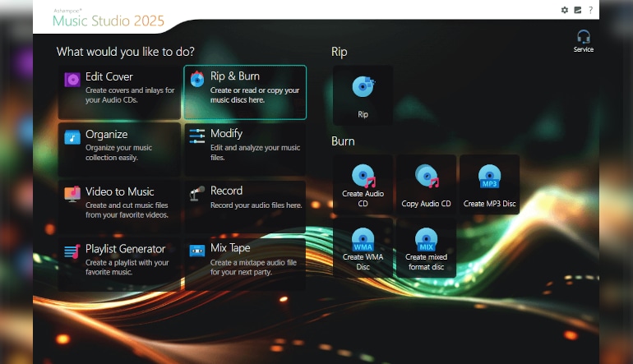633x364 pixels.
Task: Click the 'Create WMA Disc' label
Action: (363, 262)
